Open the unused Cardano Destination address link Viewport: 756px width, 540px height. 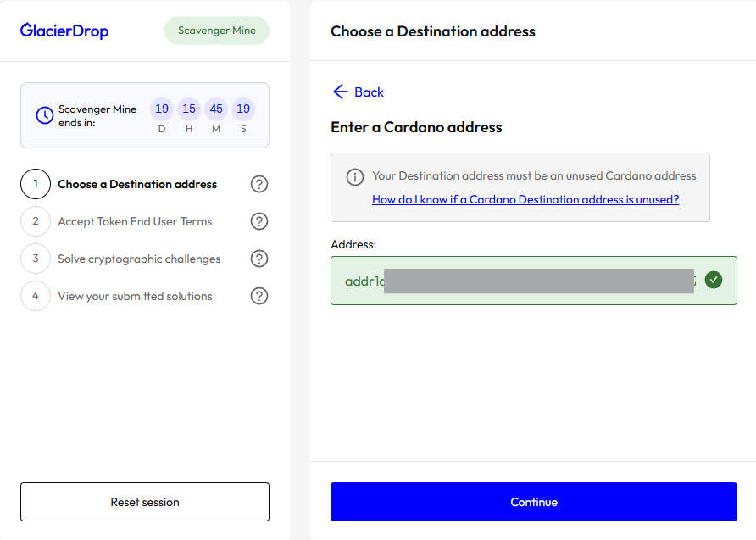[x=525, y=199]
